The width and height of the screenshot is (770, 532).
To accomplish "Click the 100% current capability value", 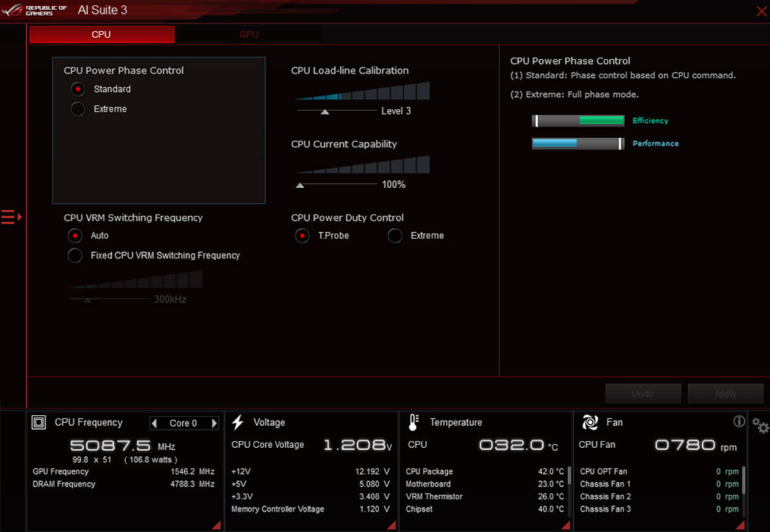I will pos(394,185).
